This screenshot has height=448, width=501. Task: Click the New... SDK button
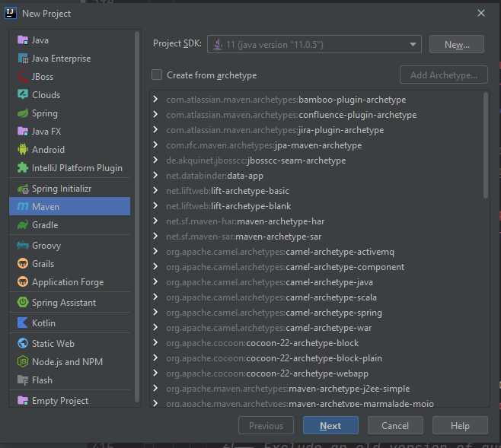457,44
